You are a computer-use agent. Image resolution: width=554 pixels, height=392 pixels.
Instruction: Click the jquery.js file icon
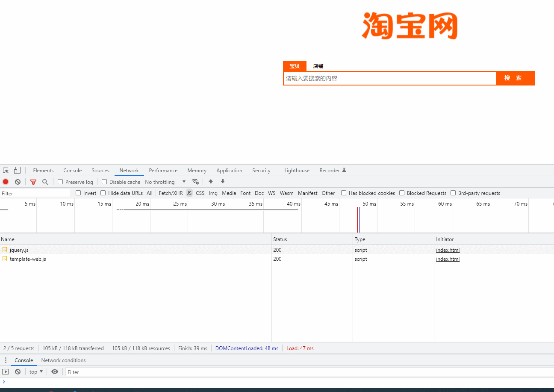tap(5, 250)
